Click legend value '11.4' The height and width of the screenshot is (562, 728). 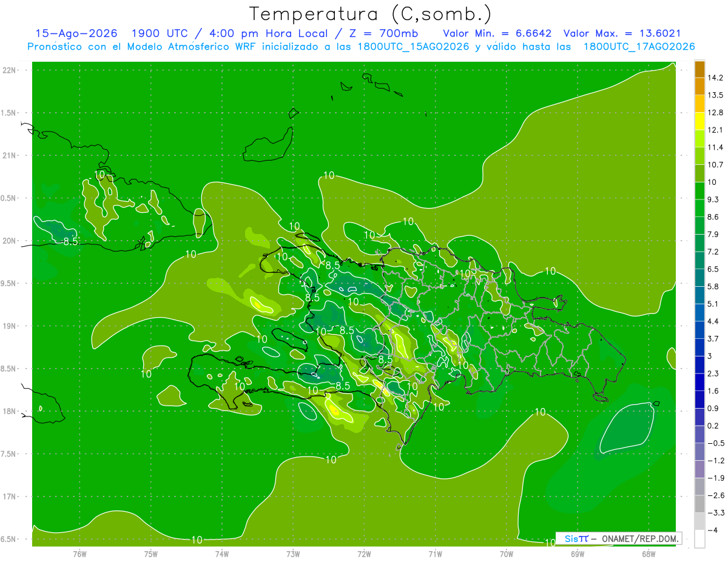pyautogui.click(x=715, y=147)
